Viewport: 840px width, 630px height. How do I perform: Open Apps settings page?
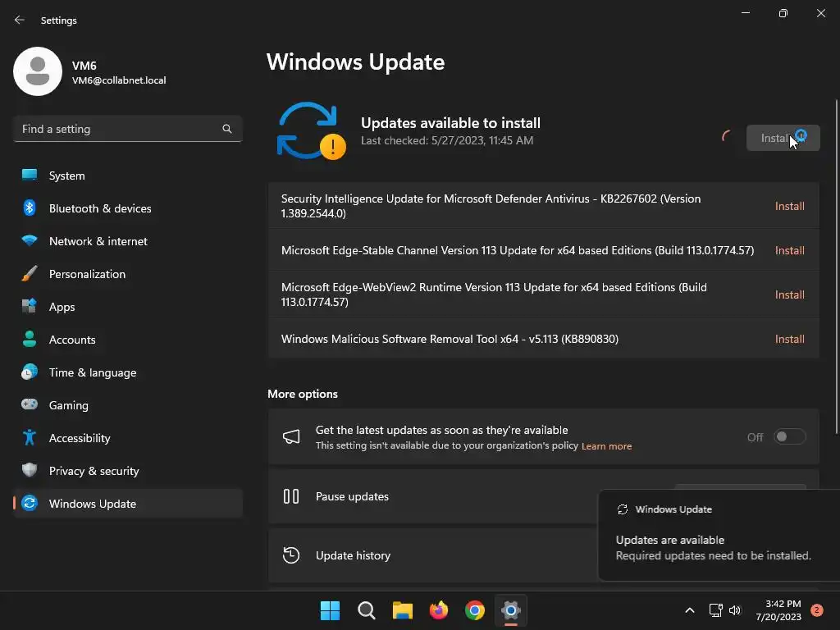click(x=128, y=307)
